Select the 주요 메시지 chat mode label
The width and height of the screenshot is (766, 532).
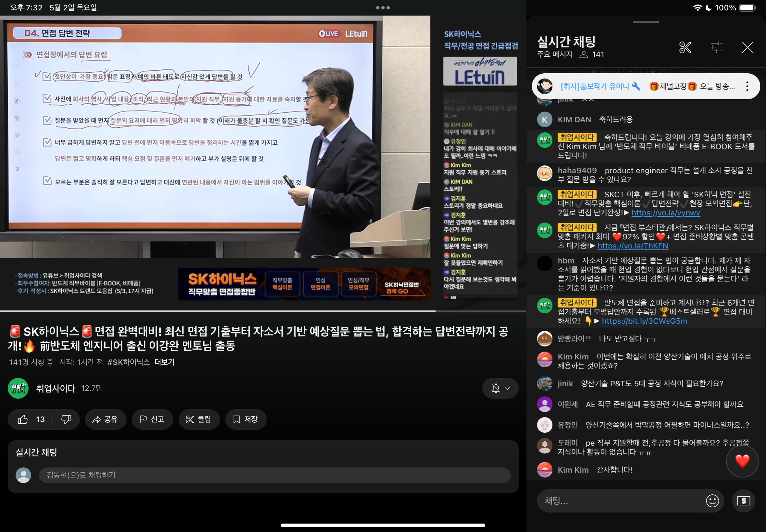(554, 54)
